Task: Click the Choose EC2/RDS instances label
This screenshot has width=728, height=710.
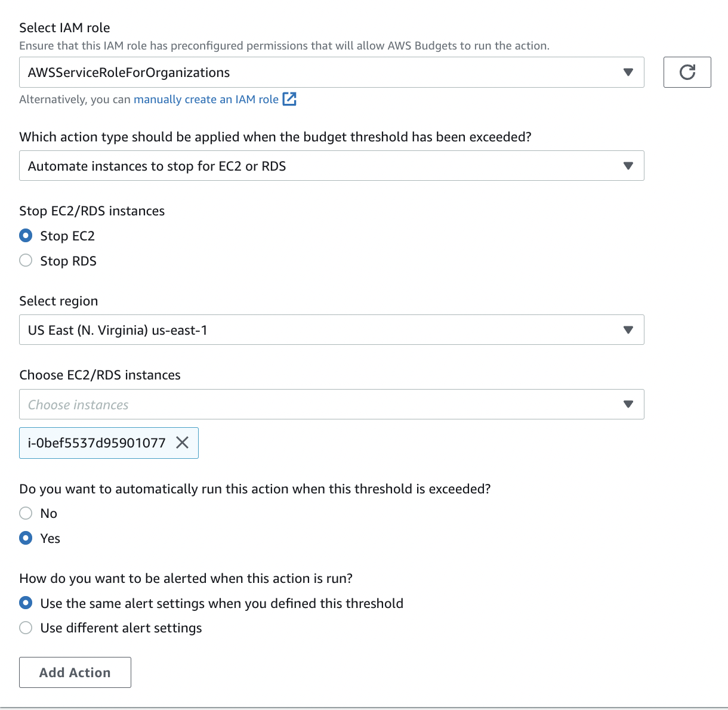Action: [100, 375]
